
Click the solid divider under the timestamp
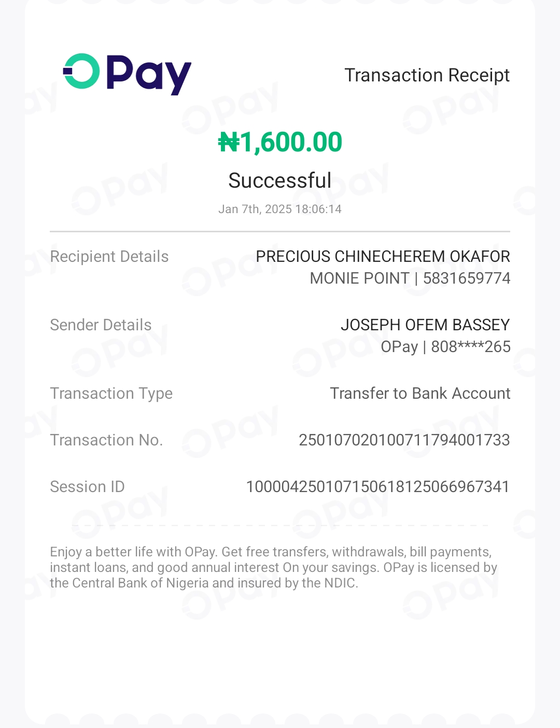point(280,231)
